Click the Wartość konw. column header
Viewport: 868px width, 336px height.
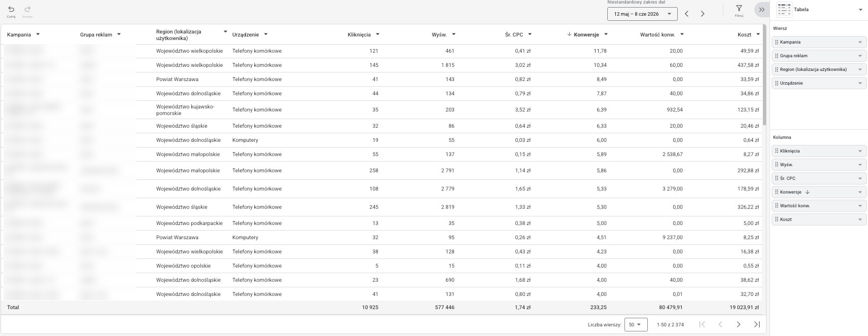click(x=657, y=34)
